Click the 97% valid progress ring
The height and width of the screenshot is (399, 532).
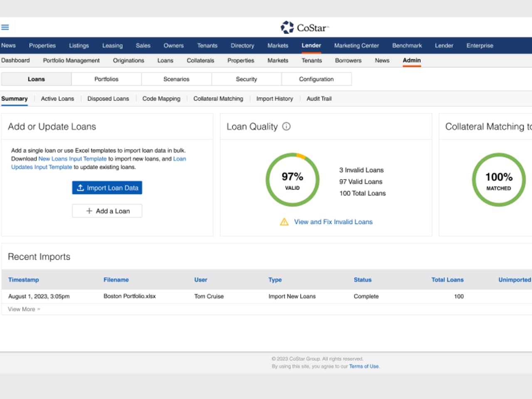point(292,180)
